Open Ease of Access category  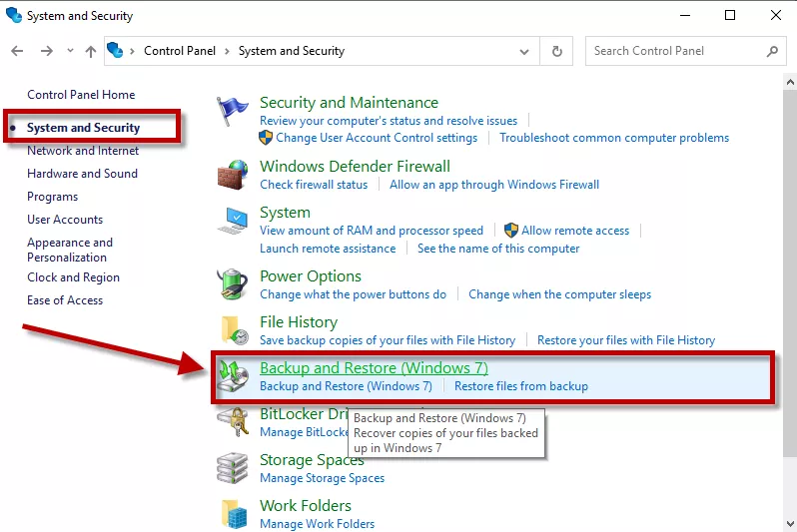(x=65, y=300)
